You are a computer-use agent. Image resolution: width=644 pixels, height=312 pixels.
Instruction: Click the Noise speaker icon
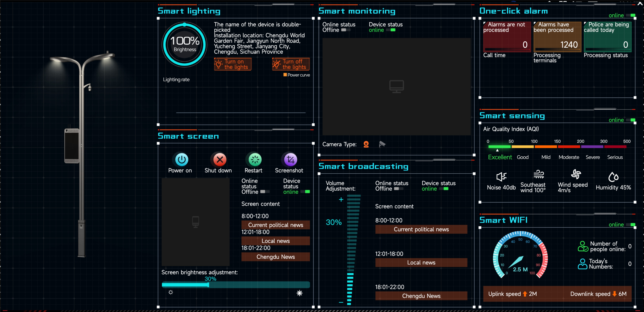click(x=501, y=177)
